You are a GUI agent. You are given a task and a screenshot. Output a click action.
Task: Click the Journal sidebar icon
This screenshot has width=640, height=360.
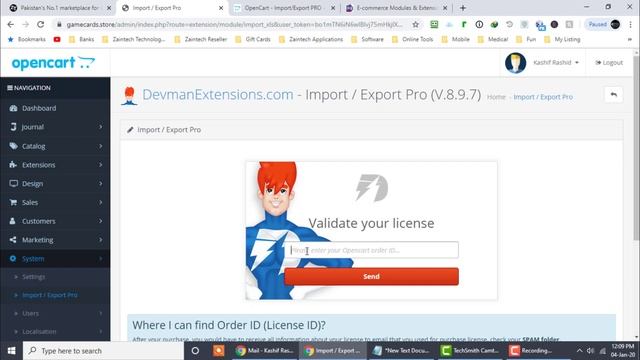[13, 127]
